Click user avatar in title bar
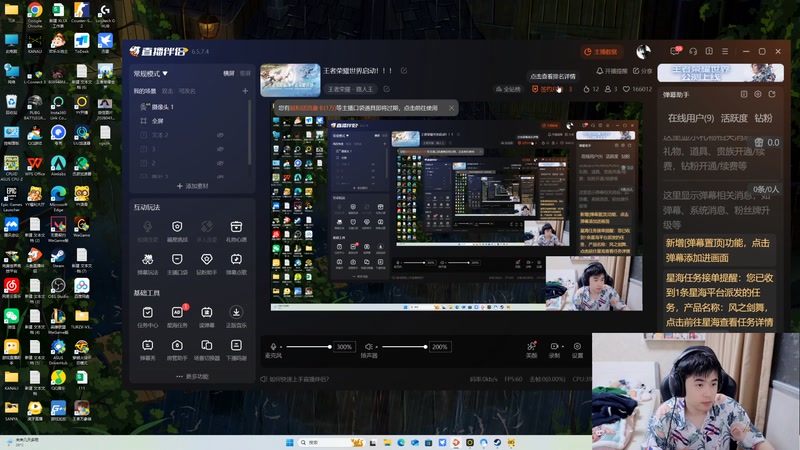Screen dimensions: 800x450 tap(643, 52)
